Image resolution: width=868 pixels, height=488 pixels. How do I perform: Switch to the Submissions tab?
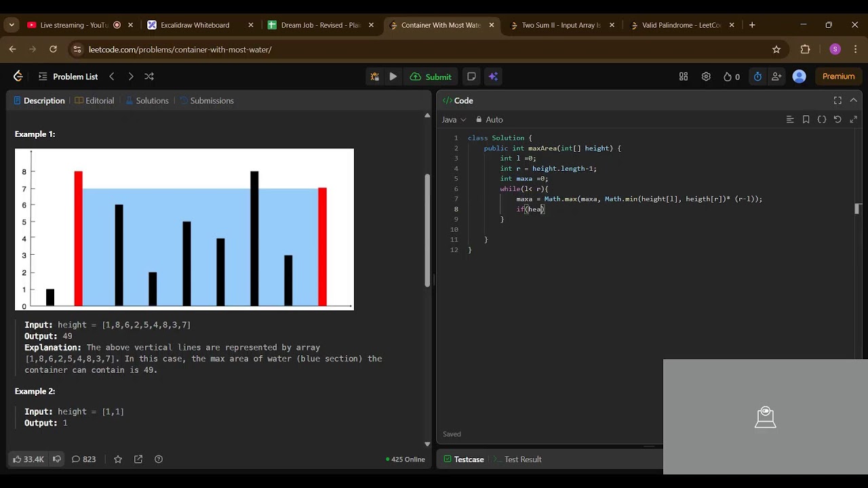pos(207,100)
